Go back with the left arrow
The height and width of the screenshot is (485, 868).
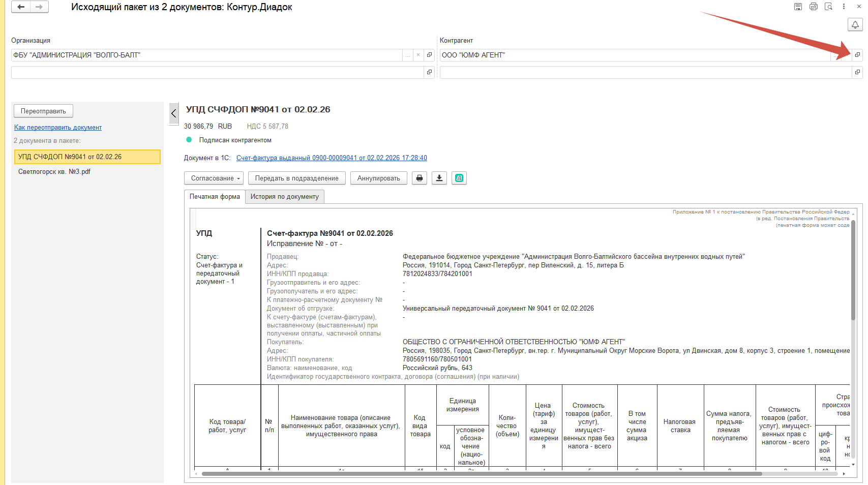(x=21, y=7)
